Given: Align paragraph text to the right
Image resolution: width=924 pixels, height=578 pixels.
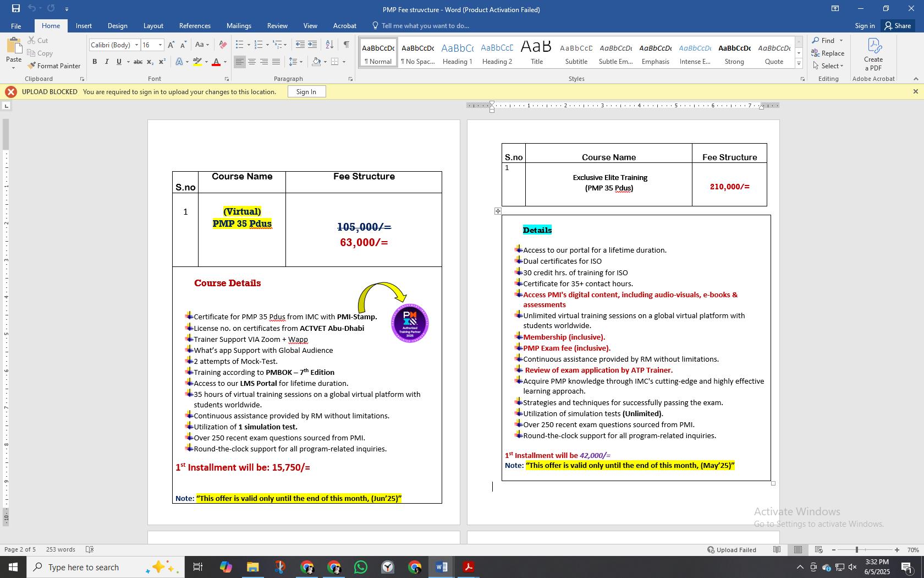Looking at the screenshot, I should 264,62.
